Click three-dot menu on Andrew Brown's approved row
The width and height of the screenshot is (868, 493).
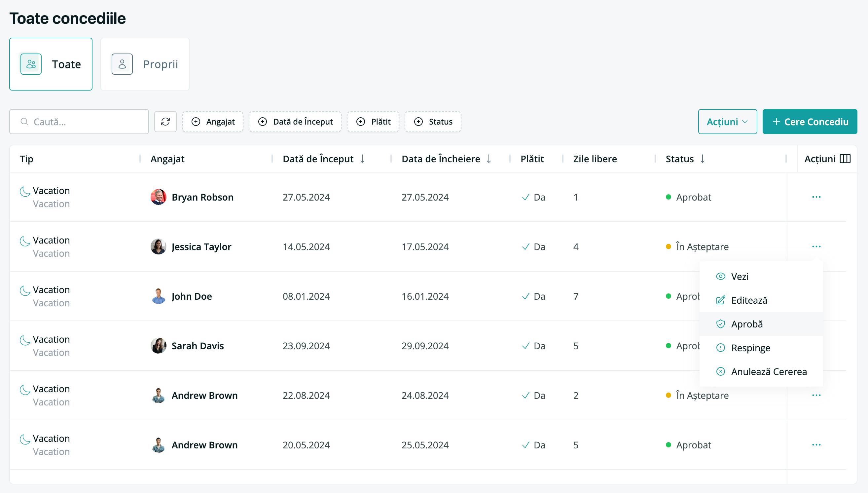tap(816, 445)
